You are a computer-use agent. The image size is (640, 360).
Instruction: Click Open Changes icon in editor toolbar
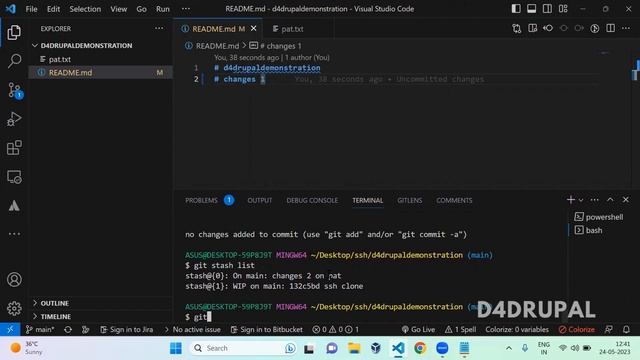517,29
